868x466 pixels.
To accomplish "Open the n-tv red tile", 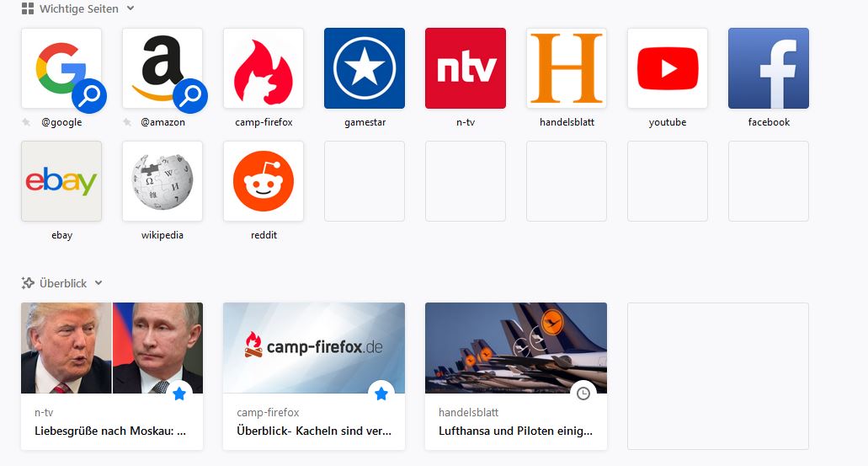I will (466, 68).
